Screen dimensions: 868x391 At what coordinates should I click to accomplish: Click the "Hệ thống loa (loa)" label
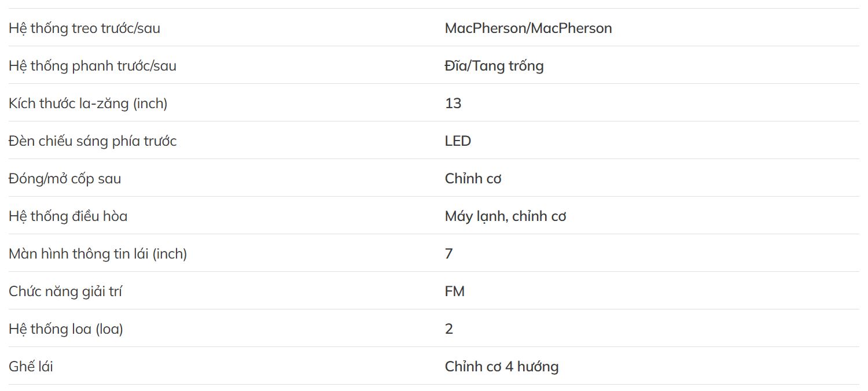(66, 329)
